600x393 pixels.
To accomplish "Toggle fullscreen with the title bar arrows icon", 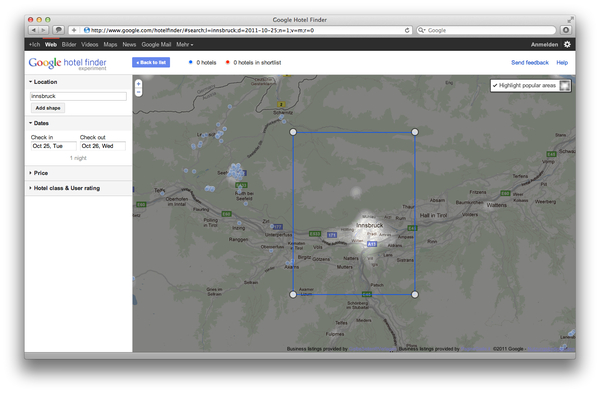I will [x=571, y=19].
